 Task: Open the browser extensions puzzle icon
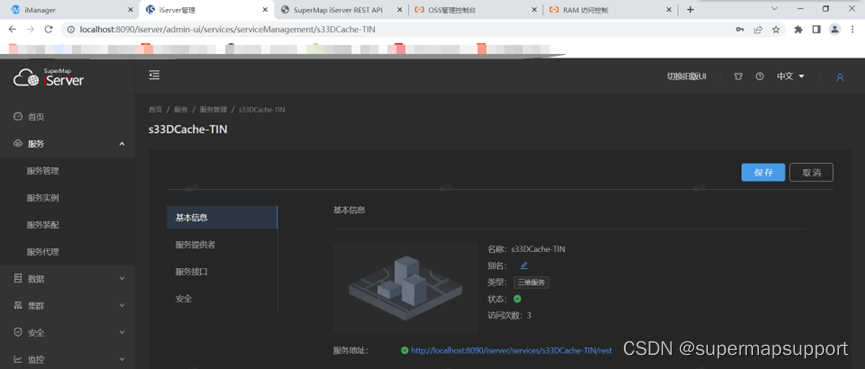[x=798, y=29]
